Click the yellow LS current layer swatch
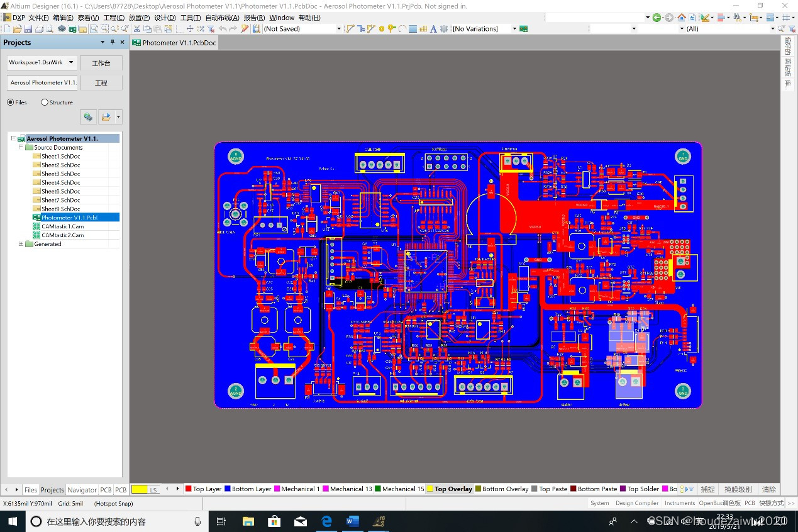Screen dimensions: 798x532 click(145, 489)
